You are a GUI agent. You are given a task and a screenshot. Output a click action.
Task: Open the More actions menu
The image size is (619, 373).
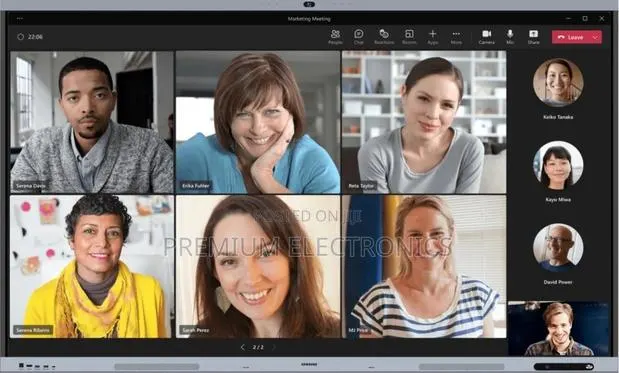click(456, 37)
